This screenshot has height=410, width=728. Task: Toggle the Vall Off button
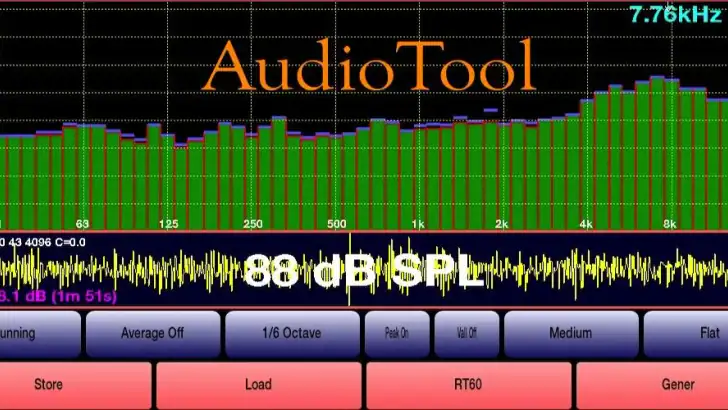coord(467,334)
